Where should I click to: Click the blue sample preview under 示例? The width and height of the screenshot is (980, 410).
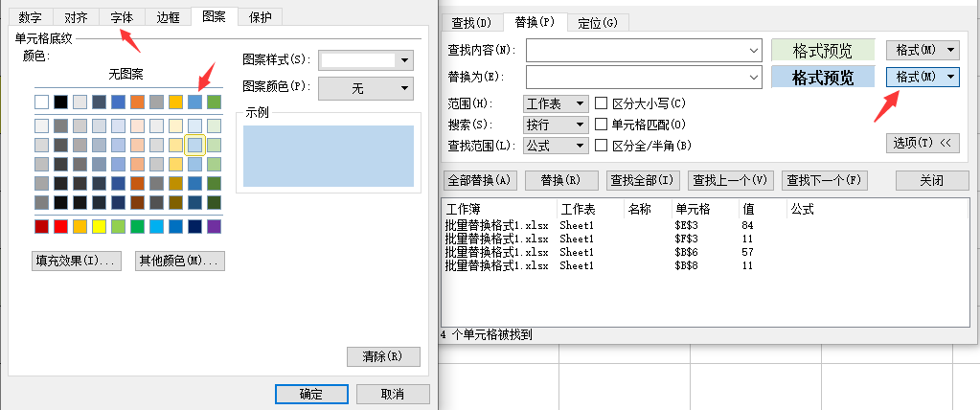pos(329,155)
